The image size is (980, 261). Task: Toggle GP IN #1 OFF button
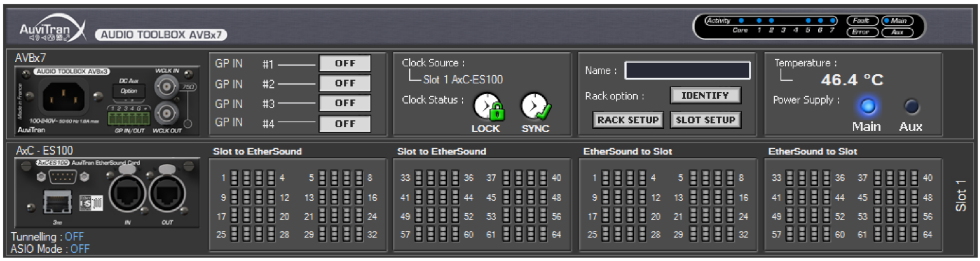pyautogui.click(x=345, y=63)
